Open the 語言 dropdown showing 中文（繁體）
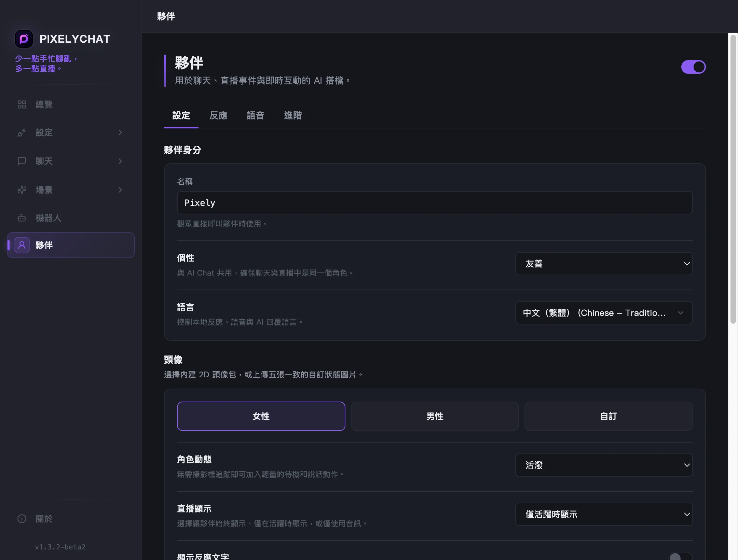 point(604,313)
